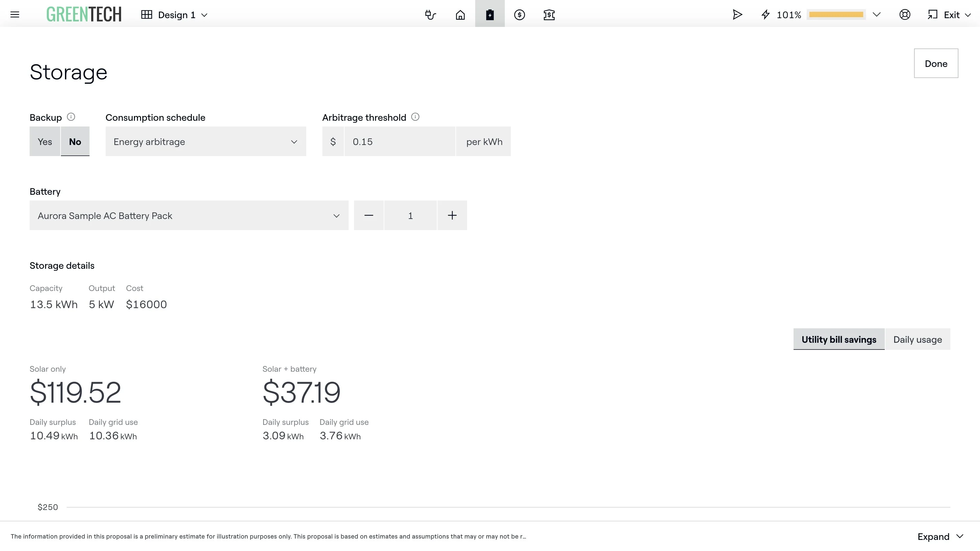Click the 10.49 kWh daily surplus value

coord(54,436)
